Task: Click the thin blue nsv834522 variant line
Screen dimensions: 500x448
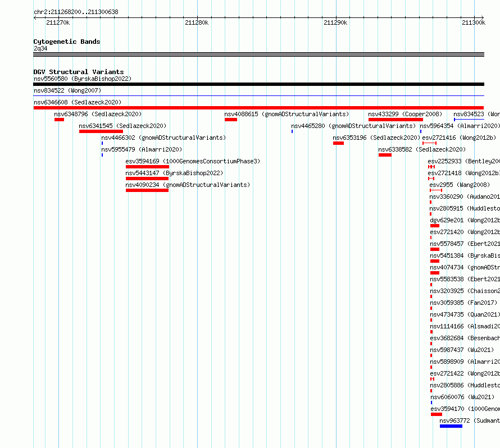Action: [x=258, y=95]
